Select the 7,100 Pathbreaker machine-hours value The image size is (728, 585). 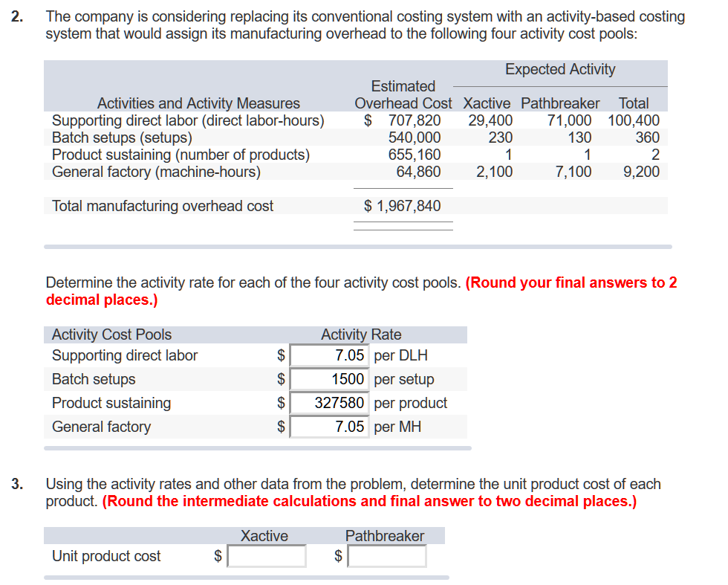coord(573,172)
